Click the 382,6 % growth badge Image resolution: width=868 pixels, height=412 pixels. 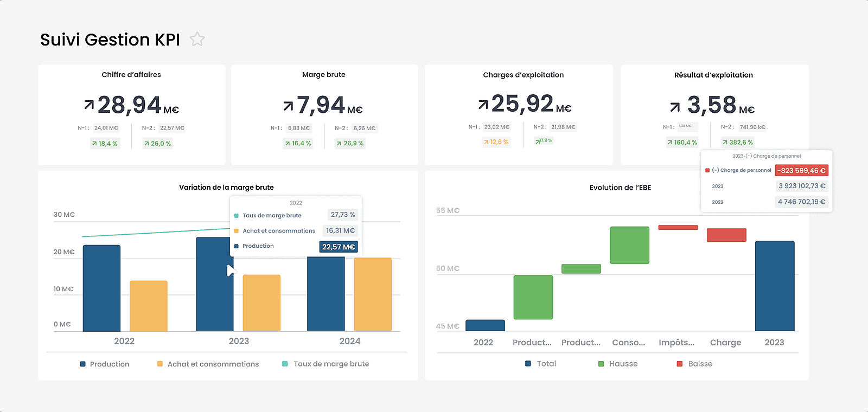tap(737, 143)
